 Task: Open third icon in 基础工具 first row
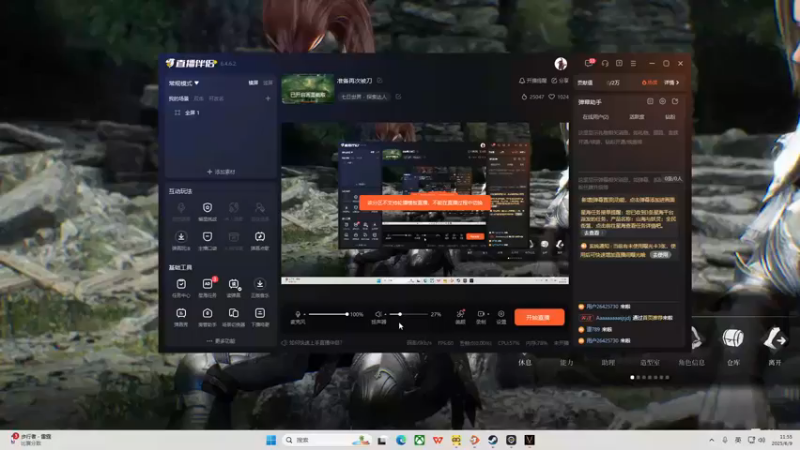pos(234,284)
